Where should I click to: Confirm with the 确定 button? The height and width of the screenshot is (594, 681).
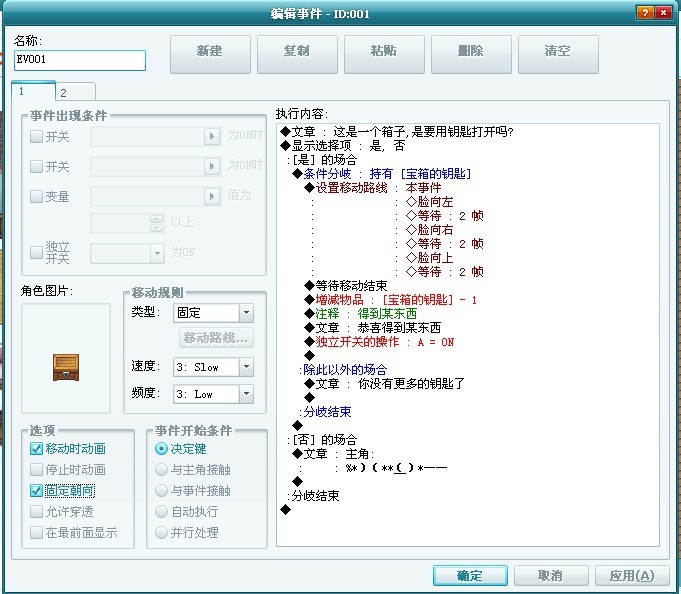tap(470, 575)
